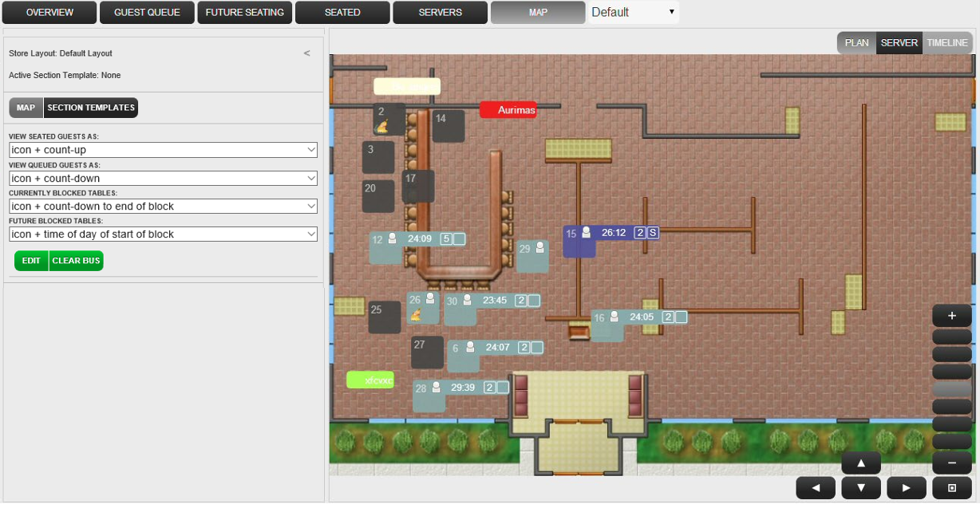This screenshot has width=980, height=508.
Task: Open the SERVERS tab
Action: (440, 13)
